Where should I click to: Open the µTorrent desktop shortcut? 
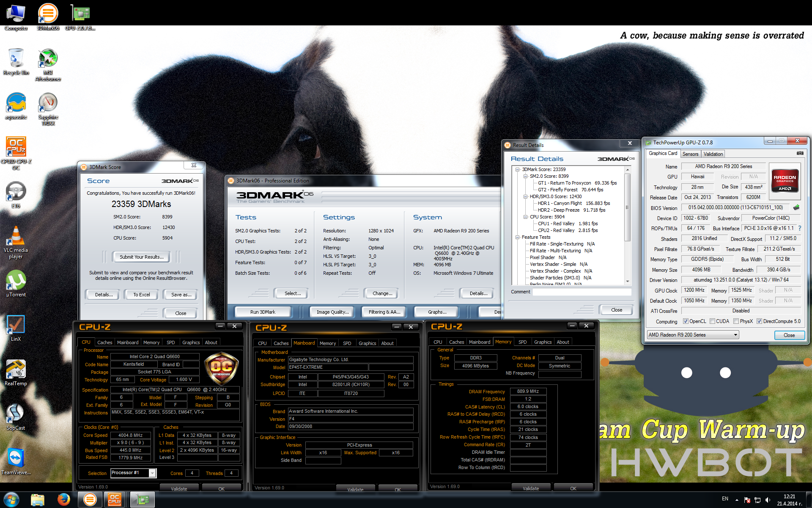coord(16,283)
